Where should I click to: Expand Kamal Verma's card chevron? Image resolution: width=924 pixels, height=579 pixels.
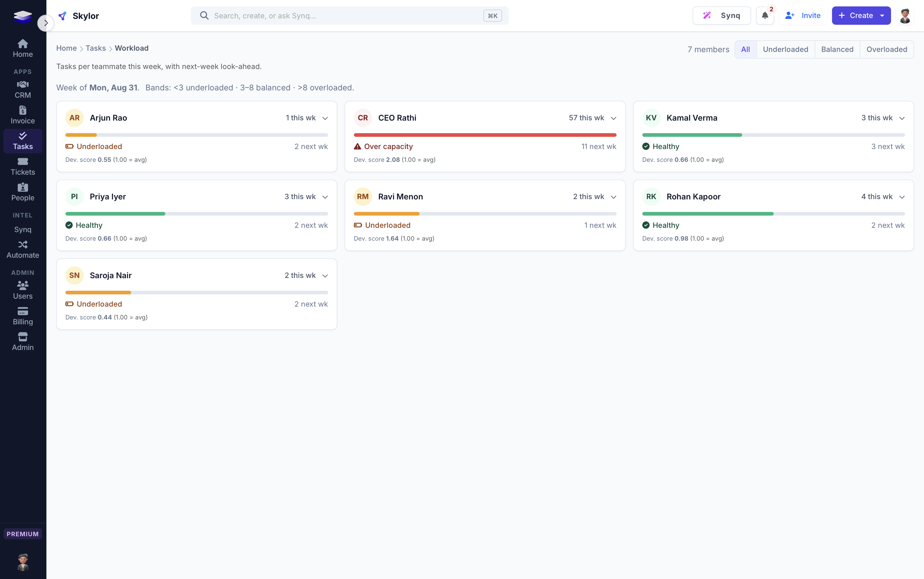[902, 118]
